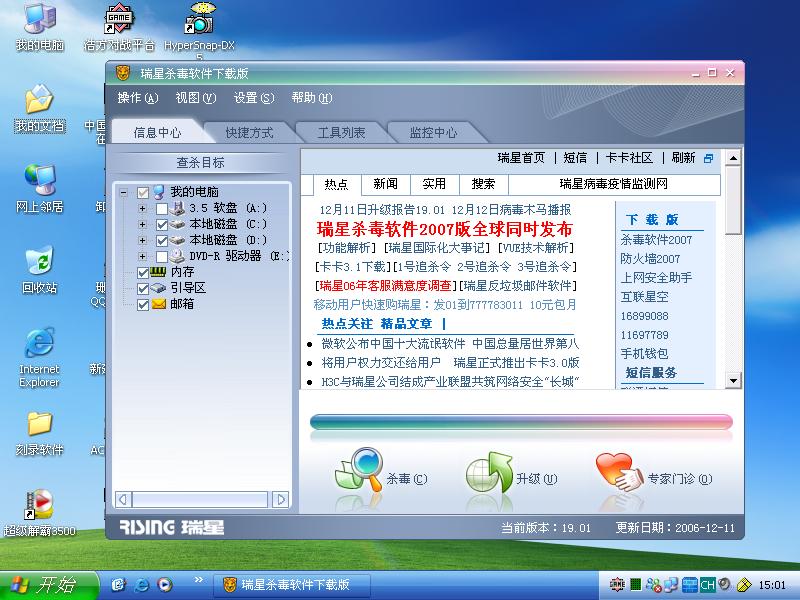The width and height of the screenshot is (800, 600).
Task: Click the 开始 Start button
Action: pos(49,585)
